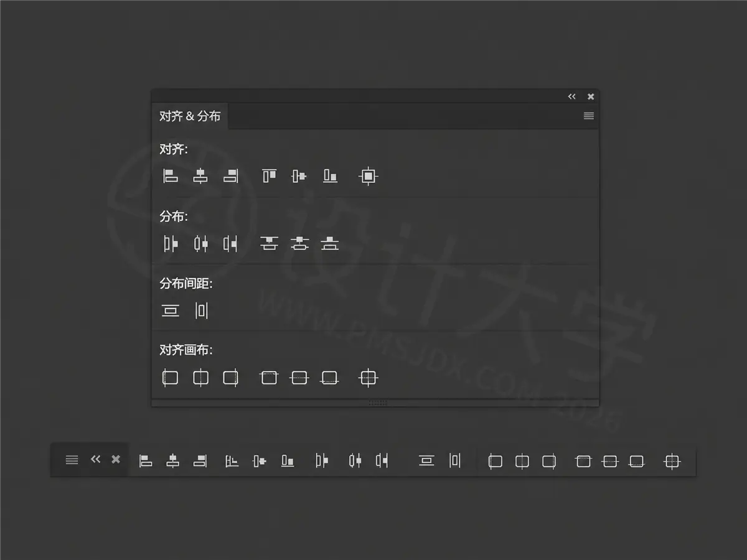This screenshot has width=747, height=560.
Task: Close the 对齐 & 分布 panel
Action: [591, 96]
